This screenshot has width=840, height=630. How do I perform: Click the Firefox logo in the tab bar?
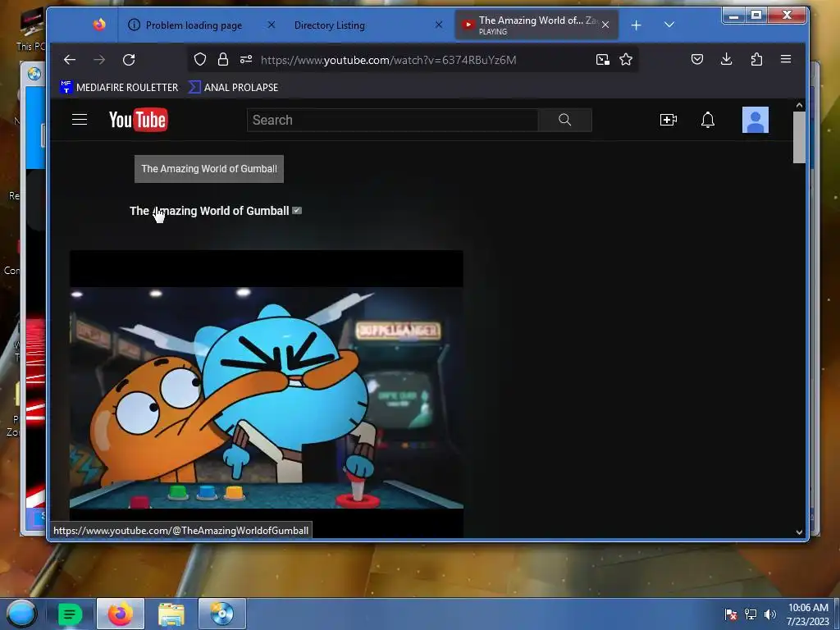point(99,25)
